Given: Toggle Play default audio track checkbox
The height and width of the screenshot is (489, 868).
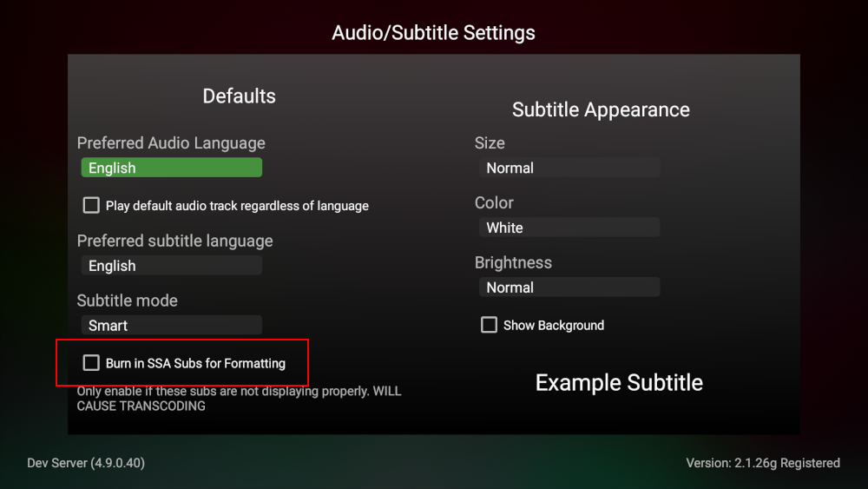Looking at the screenshot, I should click(91, 206).
